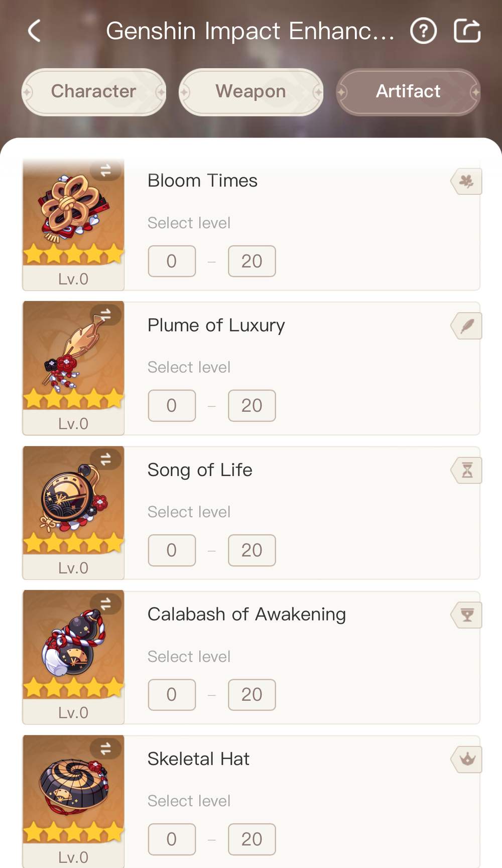Tap the back arrow icon
Screen dimensions: 502x868
34,31
